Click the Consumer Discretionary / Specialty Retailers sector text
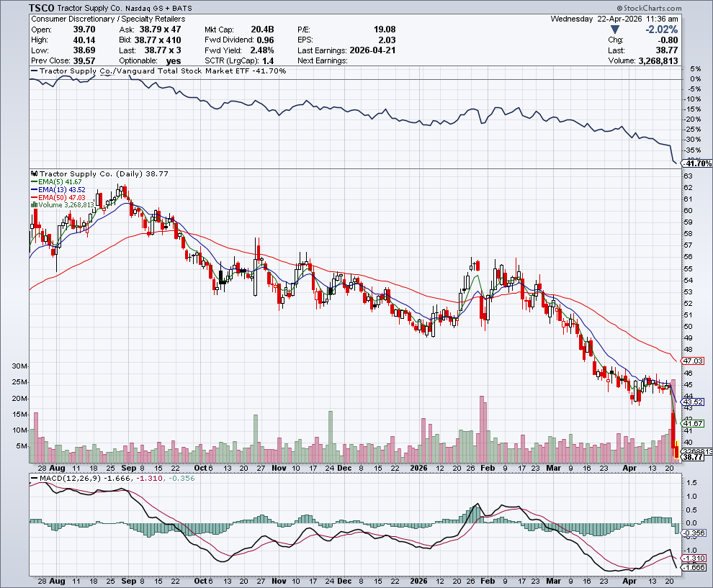713x588 pixels. tap(108, 19)
